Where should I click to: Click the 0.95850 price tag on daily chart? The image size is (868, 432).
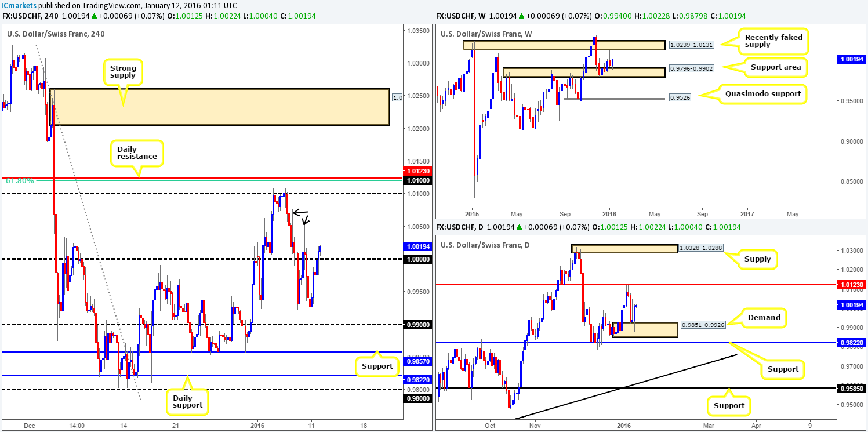[852, 388]
